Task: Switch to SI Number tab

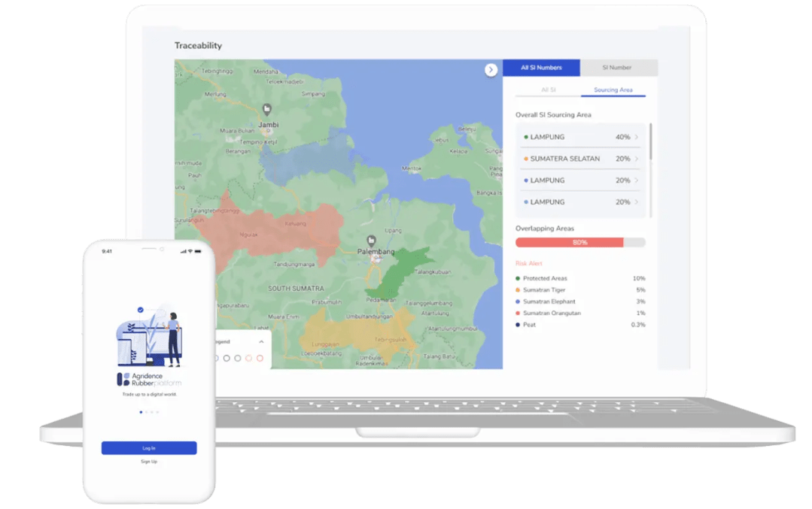Action: pyautogui.click(x=619, y=68)
